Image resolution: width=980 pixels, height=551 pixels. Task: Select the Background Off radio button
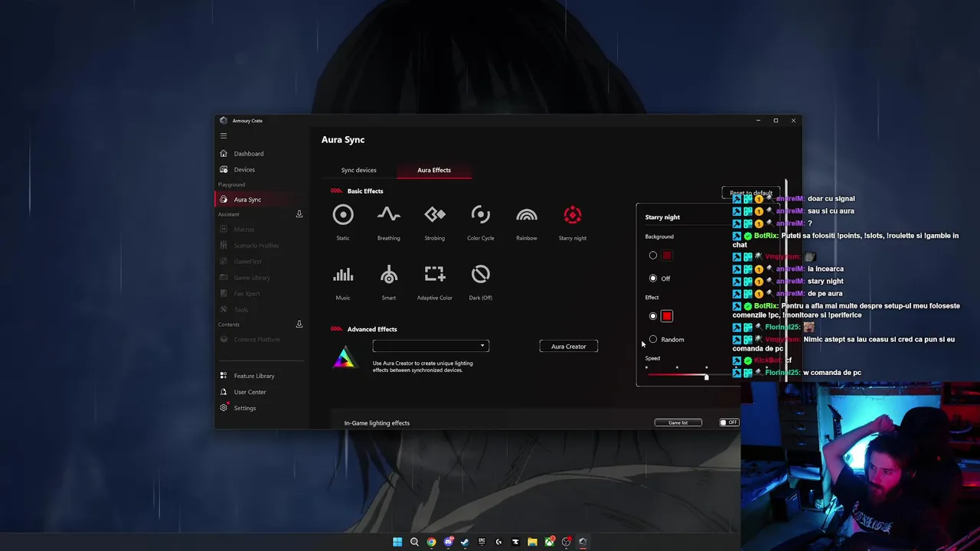click(x=653, y=279)
